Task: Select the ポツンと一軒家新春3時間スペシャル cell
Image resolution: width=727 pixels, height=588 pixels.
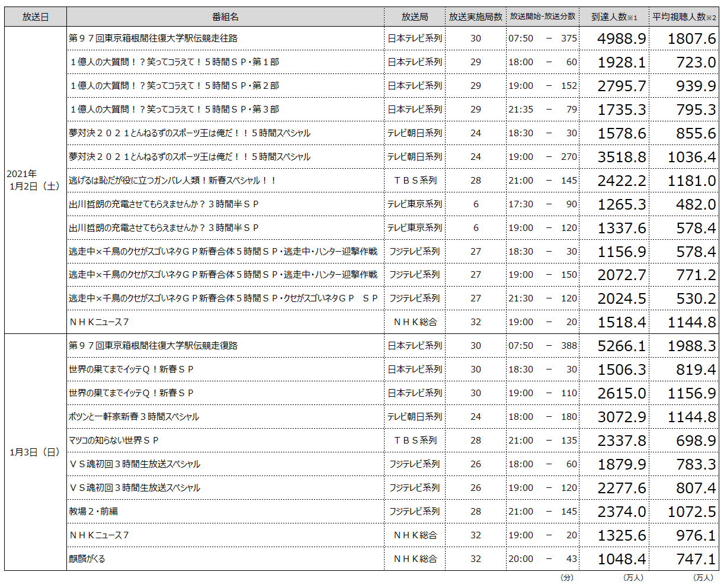Action: click(225, 417)
